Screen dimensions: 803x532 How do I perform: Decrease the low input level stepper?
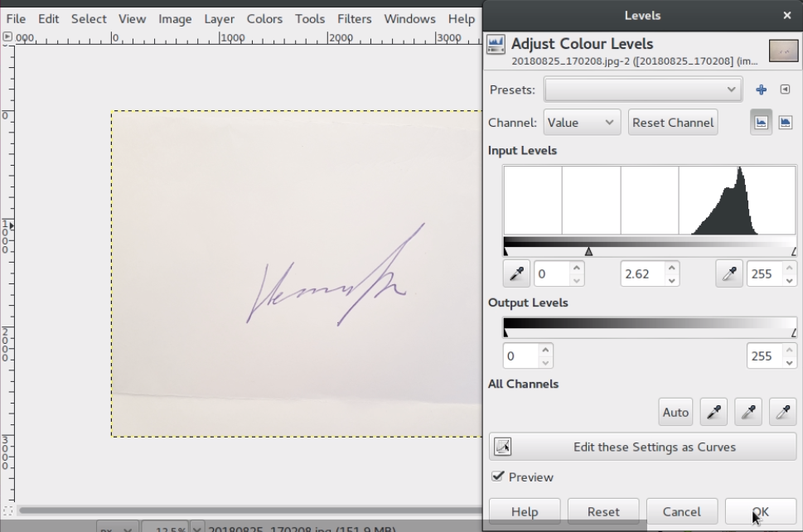[577, 281]
